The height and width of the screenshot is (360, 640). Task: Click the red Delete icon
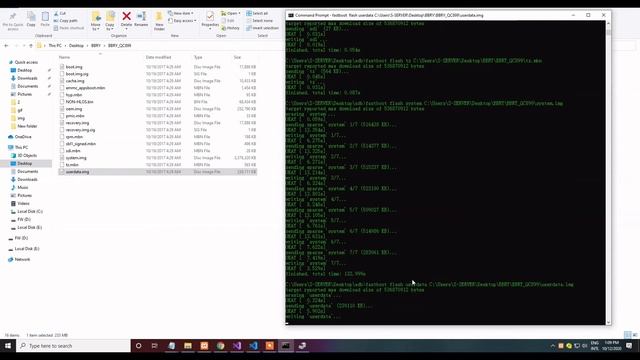click(x=127, y=16)
